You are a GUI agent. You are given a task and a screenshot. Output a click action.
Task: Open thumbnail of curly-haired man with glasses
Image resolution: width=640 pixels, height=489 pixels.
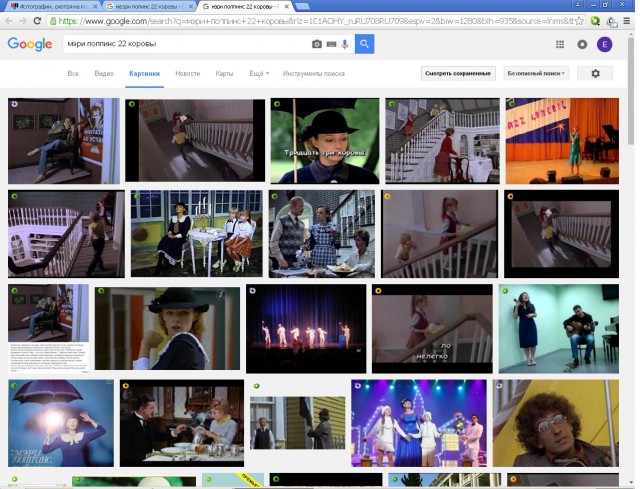tap(556, 423)
